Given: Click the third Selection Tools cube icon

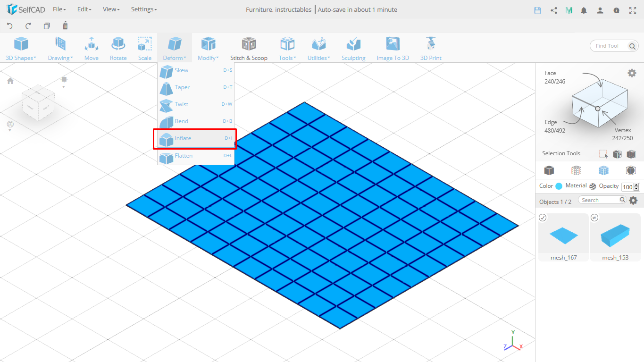Looking at the screenshot, I should (631, 154).
